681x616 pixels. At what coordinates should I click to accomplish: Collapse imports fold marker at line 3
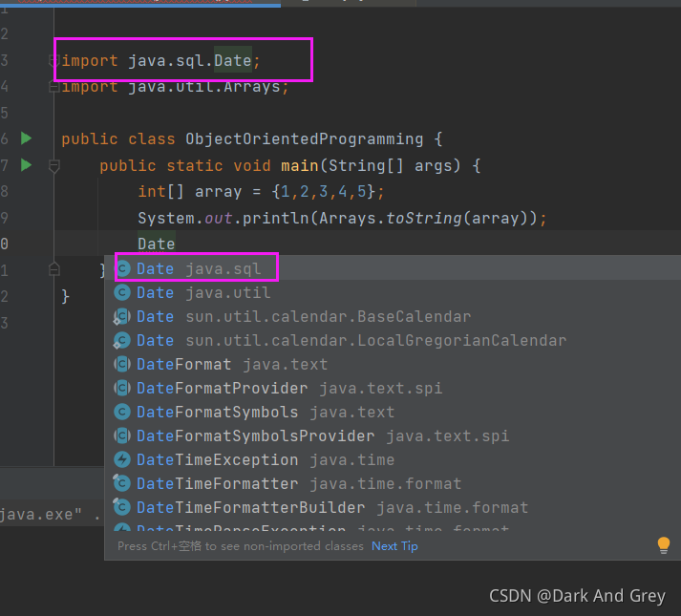[x=53, y=61]
